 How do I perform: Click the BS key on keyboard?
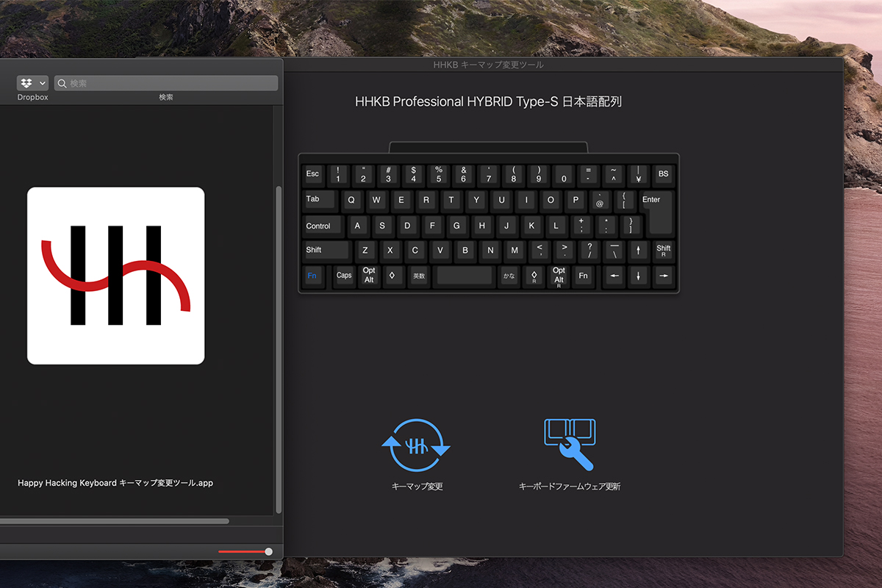click(x=663, y=174)
